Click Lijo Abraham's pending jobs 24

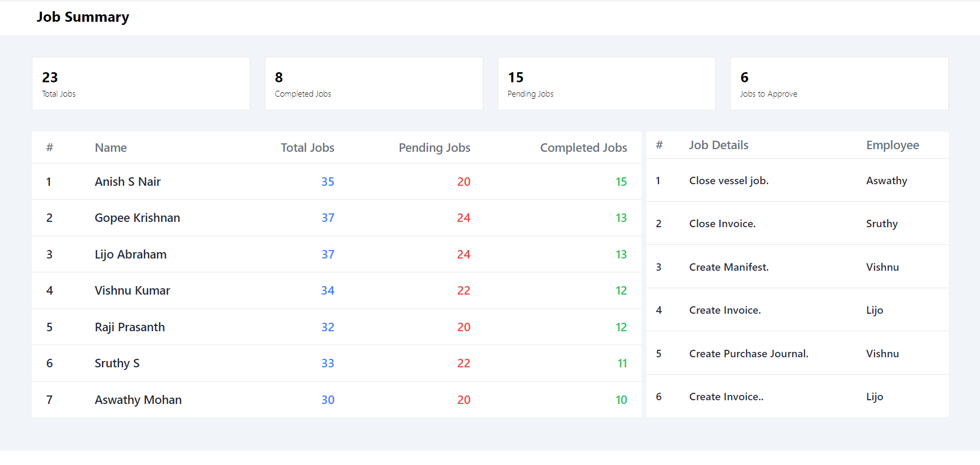tap(464, 254)
